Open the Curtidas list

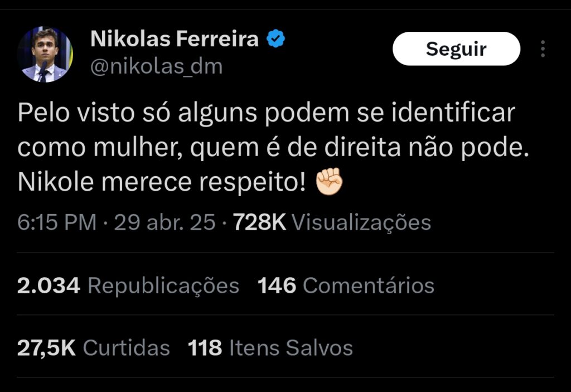(126, 348)
